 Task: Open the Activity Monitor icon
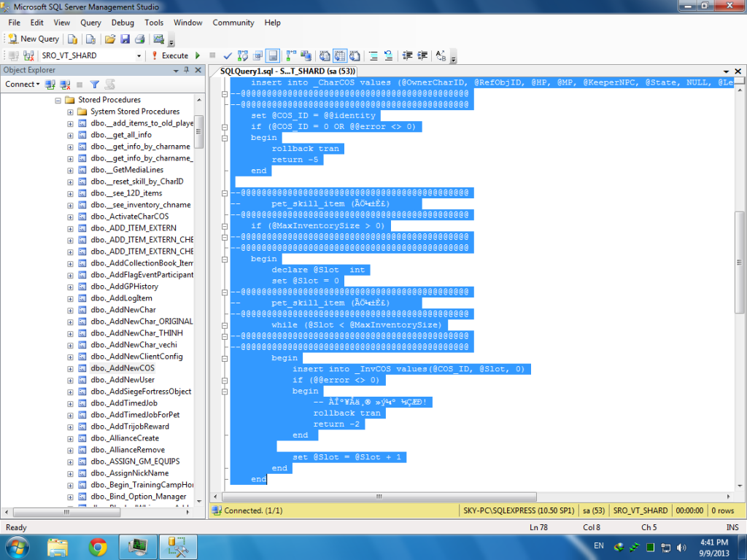tap(158, 39)
